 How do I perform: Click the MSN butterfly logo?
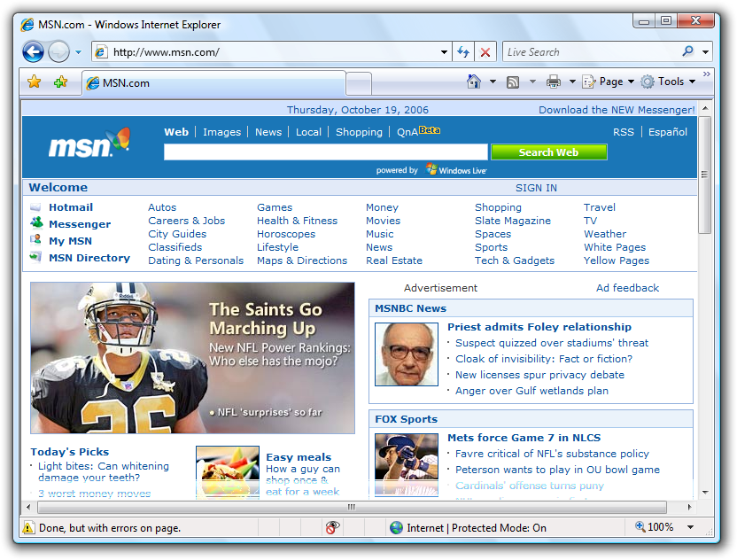pos(89,143)
